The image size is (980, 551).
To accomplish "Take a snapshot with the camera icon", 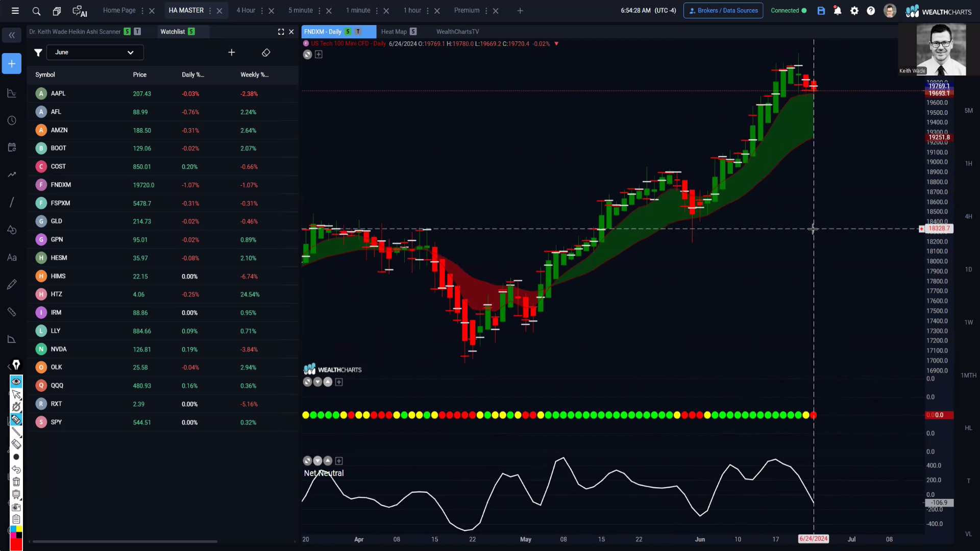I will 16,507.
